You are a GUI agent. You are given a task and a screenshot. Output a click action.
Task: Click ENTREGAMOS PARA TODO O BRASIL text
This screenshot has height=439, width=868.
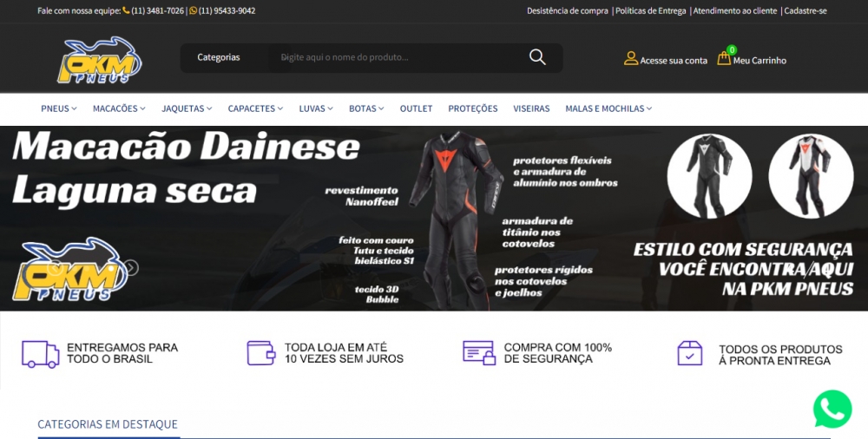point(122,353)
